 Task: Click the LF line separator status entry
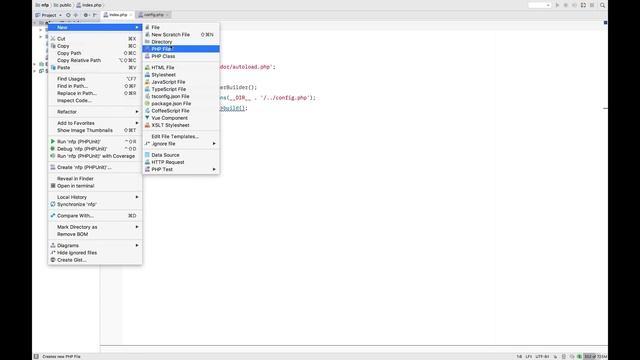point(529,357)
